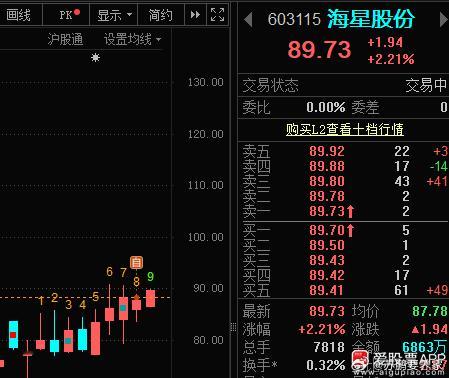Click the panel splitter handle icon
Viewport: 449px width, 378px height.
click(x=233, y=327)
